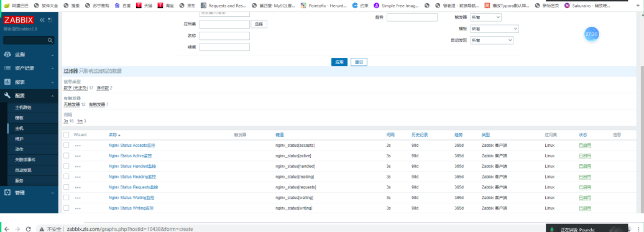Open the Nginx Status Requests监控 item link

coord(133,187)
